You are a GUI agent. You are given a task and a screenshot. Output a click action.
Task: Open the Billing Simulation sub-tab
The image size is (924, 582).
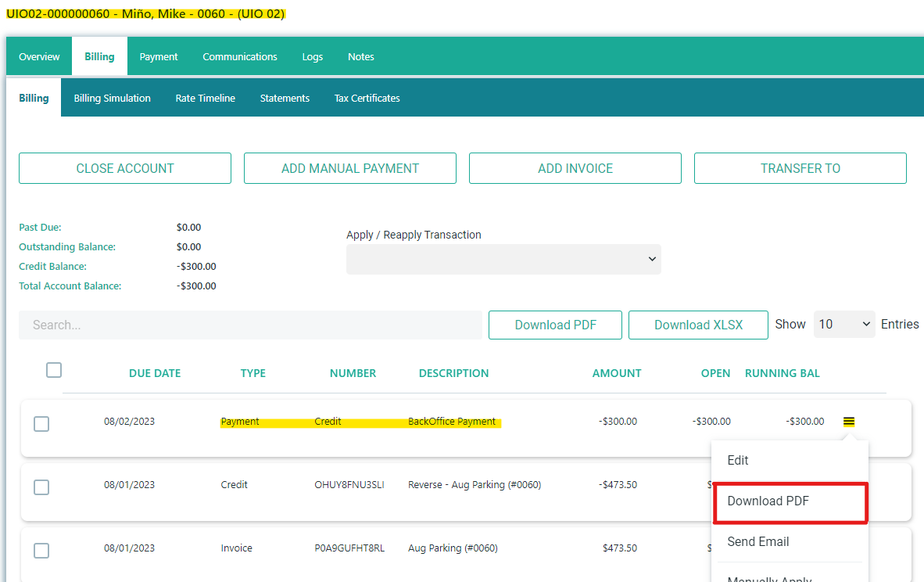point(113,99)
